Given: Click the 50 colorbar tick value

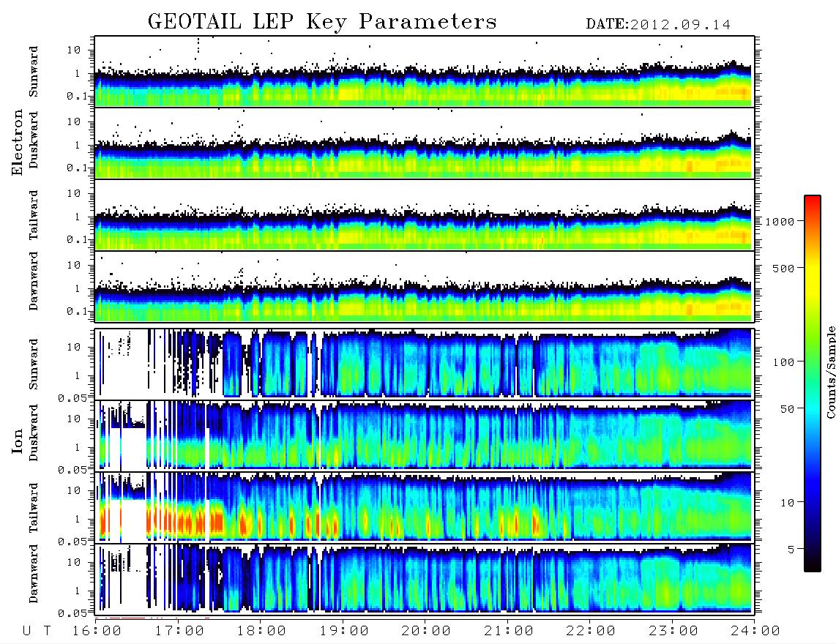Looking at the screenshot, I should [x=787, y=409].
